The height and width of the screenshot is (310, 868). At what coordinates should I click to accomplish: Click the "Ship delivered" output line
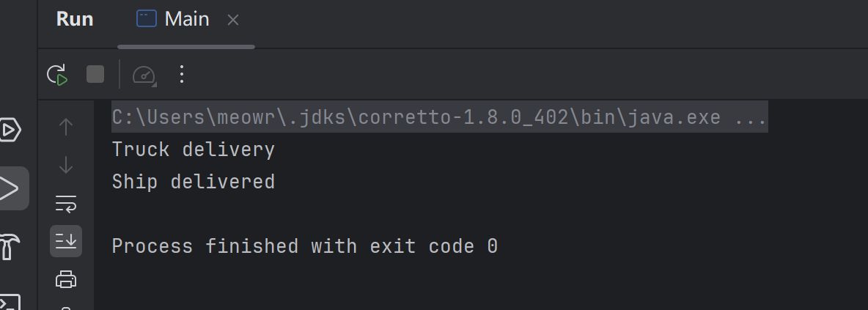(x=193, y=182)
